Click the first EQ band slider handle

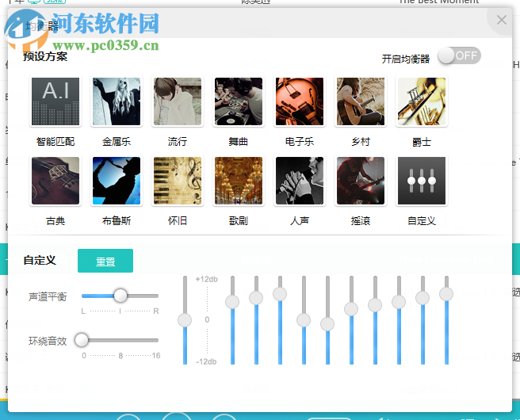(232, 302)
